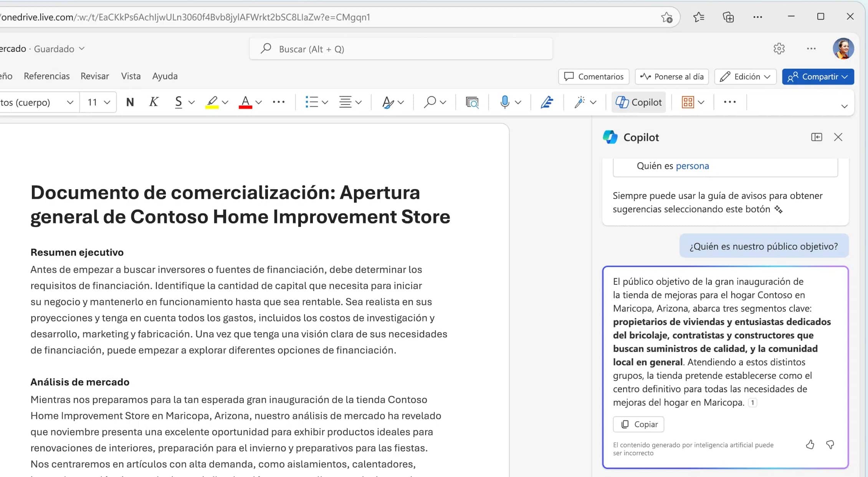Open more ribbon commands ellipsis
The image size is (868, 477).
(730, 102)
